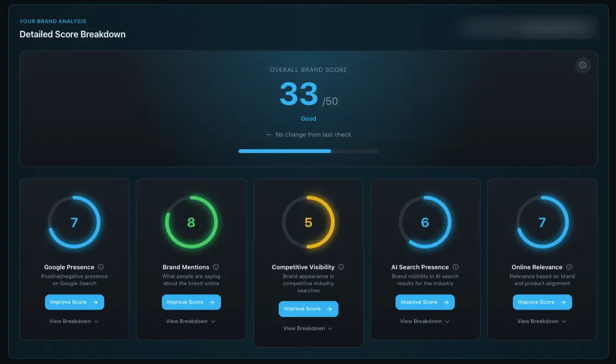Viewport: 616px width, 364px height.
Task: Improve Score for Brand Mentions
Action: coord(191,302)
